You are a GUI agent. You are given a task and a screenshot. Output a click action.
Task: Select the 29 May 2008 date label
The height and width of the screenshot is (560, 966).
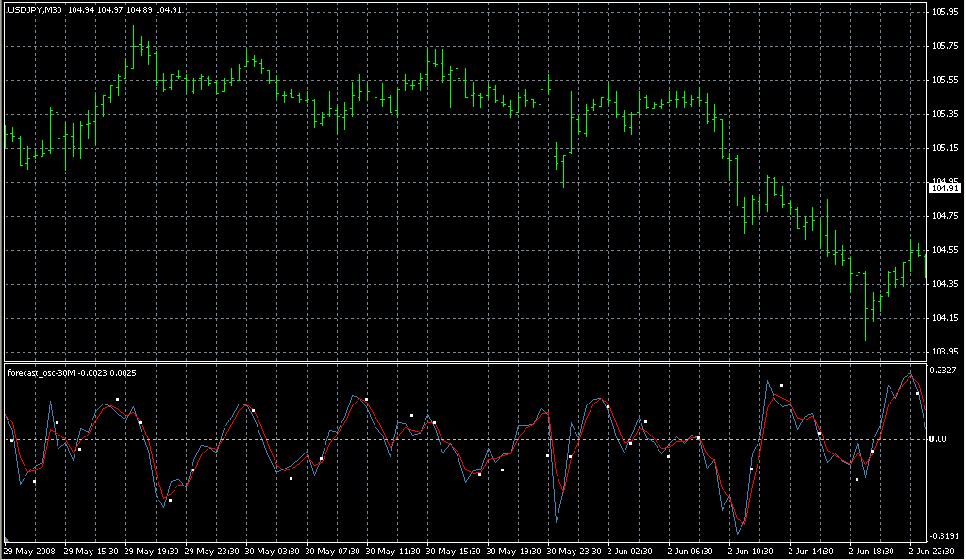tap(30, 551)
